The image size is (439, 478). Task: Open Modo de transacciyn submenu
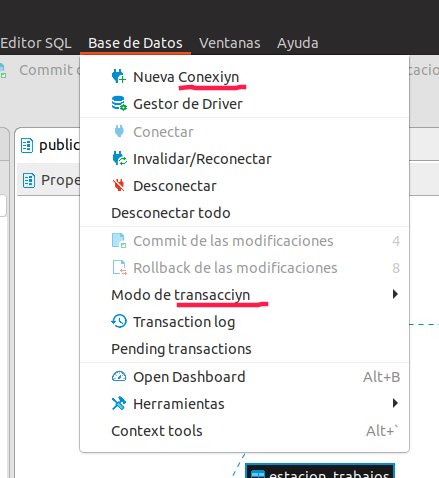click(x=181, y=295)
